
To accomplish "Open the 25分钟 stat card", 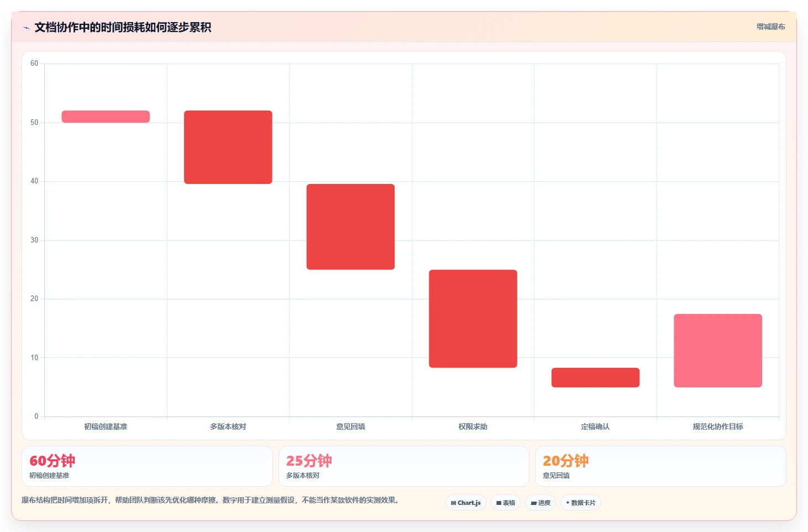I will pyautogui.click(x=404, y=466).
